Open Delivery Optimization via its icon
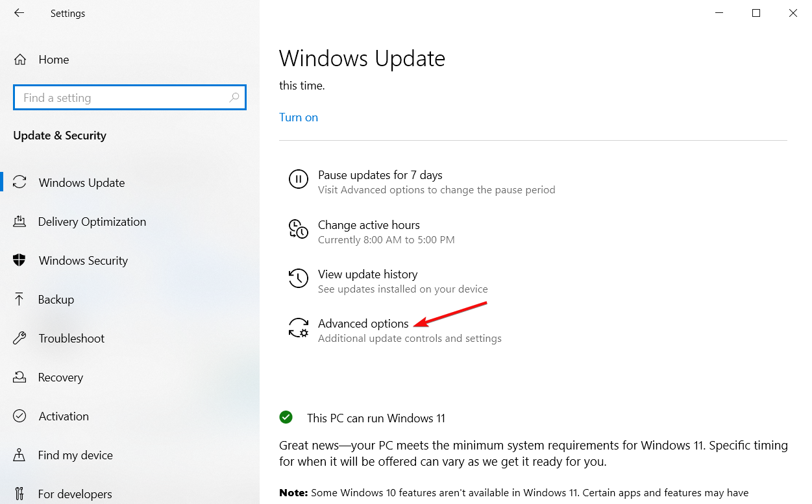Image resolution: width=812 pixels, height=504 pixels. click(19, 222)
